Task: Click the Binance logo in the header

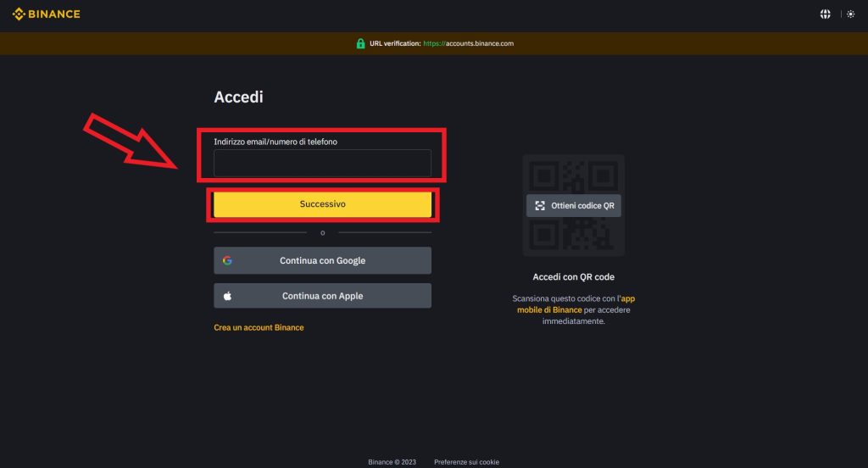Action: point(46,14)
